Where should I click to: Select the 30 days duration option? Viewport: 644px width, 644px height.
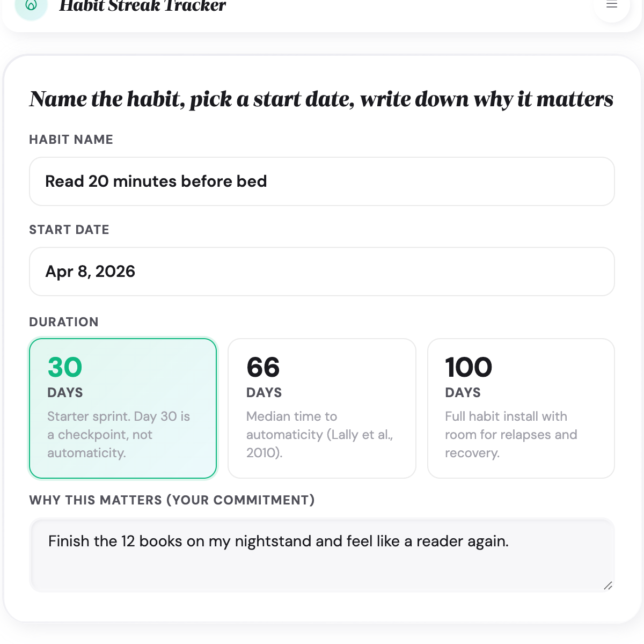tap(122, 408)
